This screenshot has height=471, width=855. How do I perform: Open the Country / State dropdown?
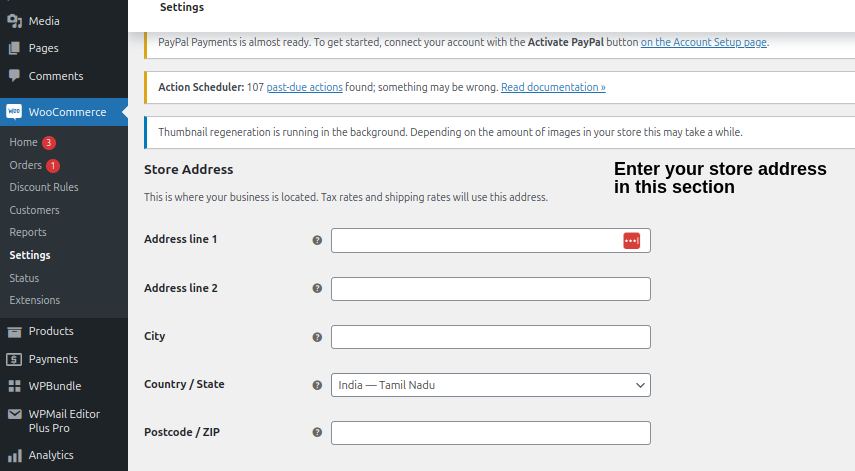[x=490, y=385]
